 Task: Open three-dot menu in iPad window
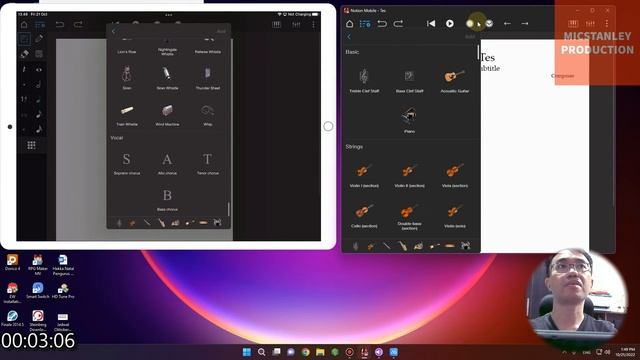pyautogui.click(x=313, y=25)
